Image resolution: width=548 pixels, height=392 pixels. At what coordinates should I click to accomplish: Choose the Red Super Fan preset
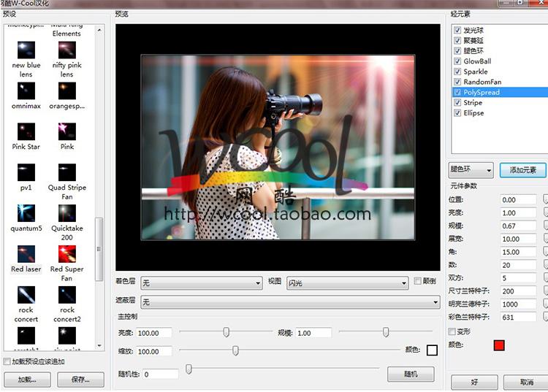click(67, 254)
